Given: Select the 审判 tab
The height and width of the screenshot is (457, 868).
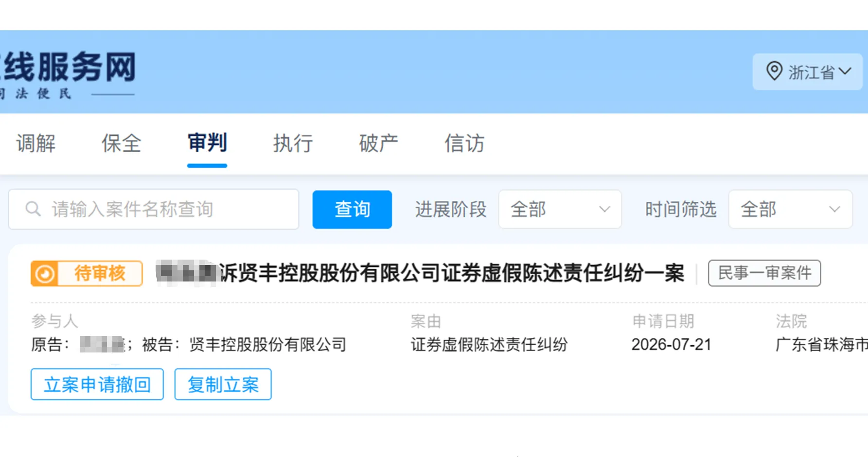Looking at the screenshot, I should coord(207,143).
